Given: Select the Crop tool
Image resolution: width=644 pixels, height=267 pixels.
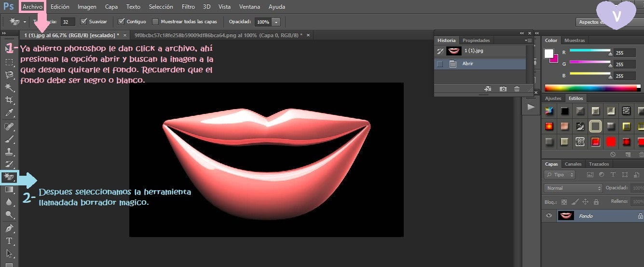Looking at the screenshot, I should pyautogui.click(x=9, y=100).
